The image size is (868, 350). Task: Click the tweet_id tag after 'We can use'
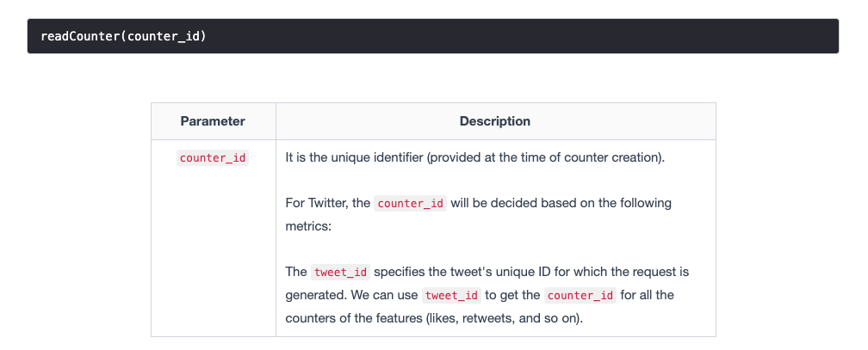(x=452, y=295)
